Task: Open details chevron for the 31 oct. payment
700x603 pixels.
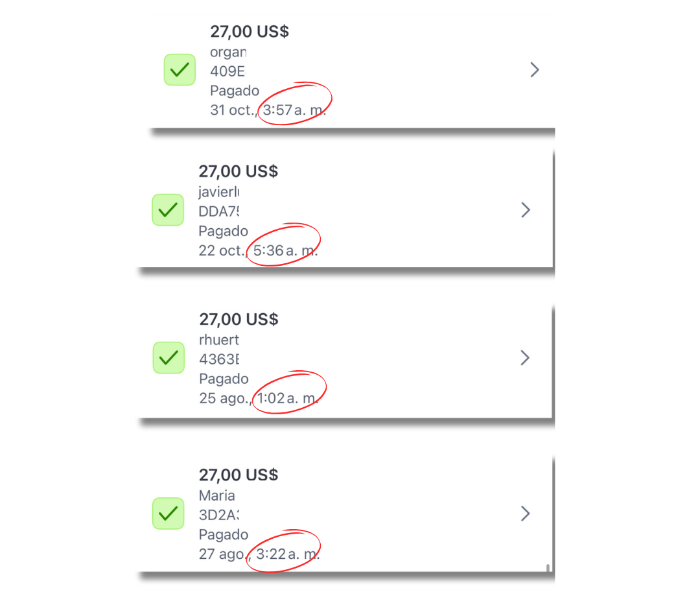Action: (x=535, y=70)
